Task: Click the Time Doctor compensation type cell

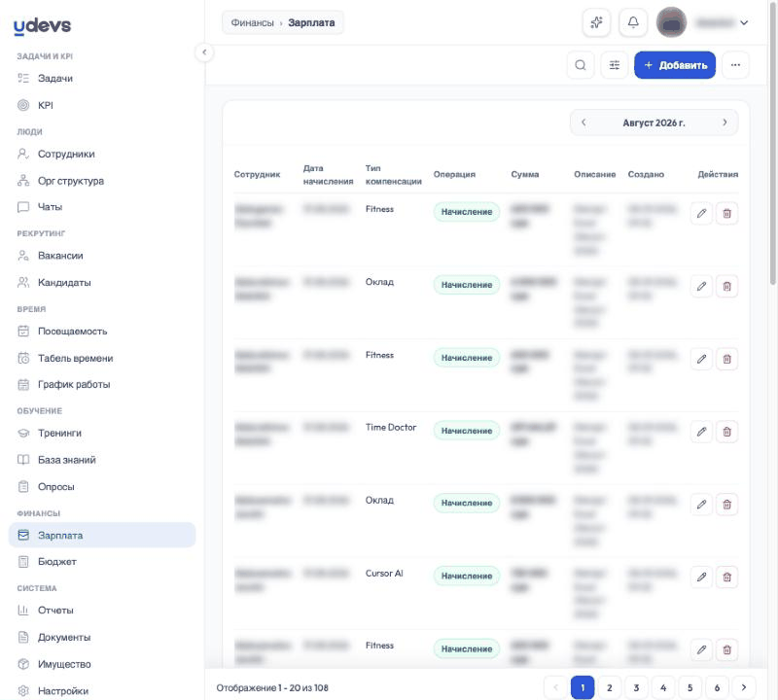Action: tap(391, 427)
